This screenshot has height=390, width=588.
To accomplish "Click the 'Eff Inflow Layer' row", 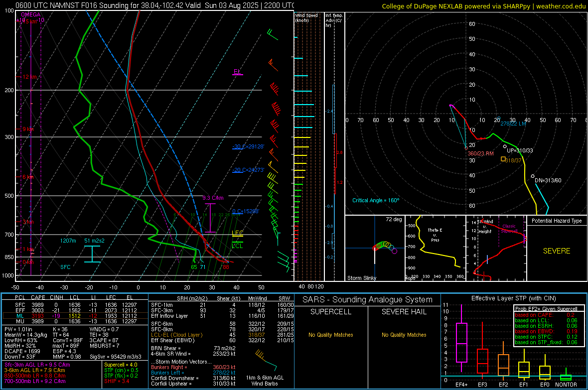I will pos(222,316).
